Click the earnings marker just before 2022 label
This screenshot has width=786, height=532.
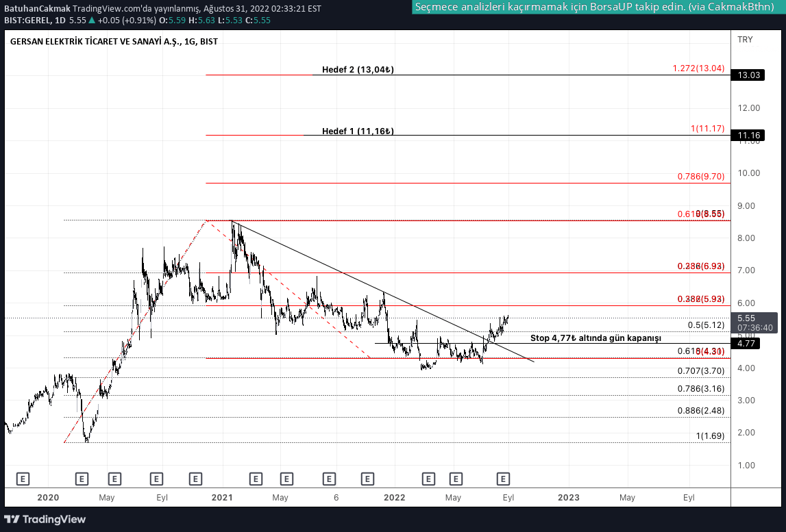click(367, 479)
